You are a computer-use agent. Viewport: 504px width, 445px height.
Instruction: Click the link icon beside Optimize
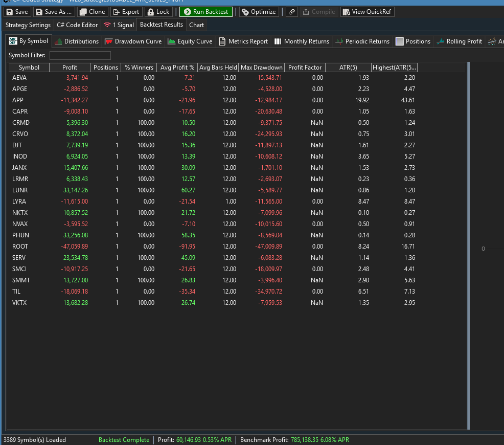tap(291, 12)
